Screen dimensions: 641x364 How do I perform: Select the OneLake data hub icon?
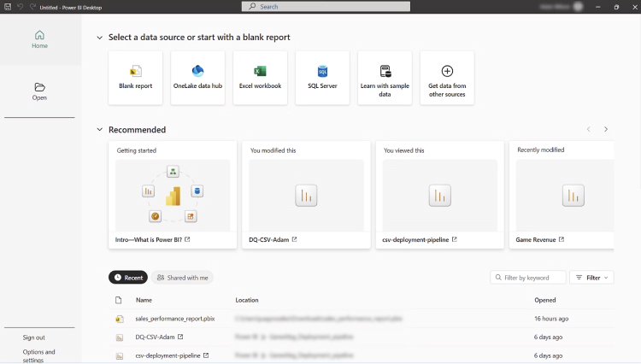coord(198,71)
